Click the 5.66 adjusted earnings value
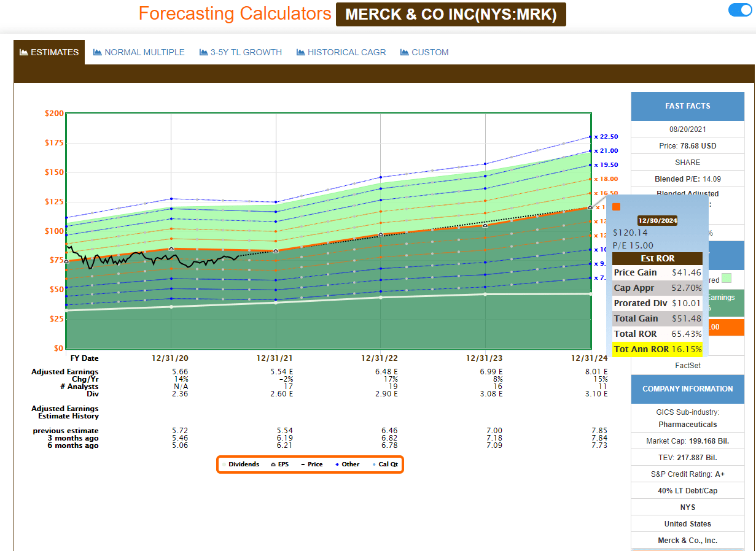 point(181,372)
